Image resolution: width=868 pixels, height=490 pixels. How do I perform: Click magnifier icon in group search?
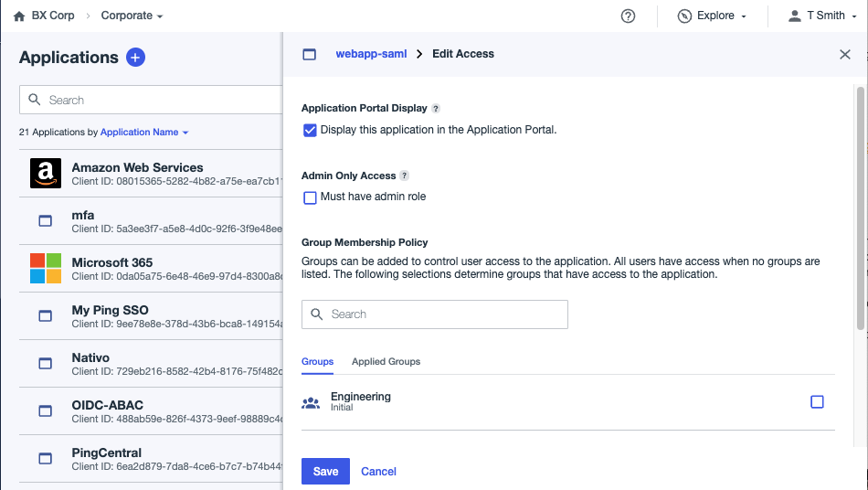pyautogui.click(x=317, y=314)
